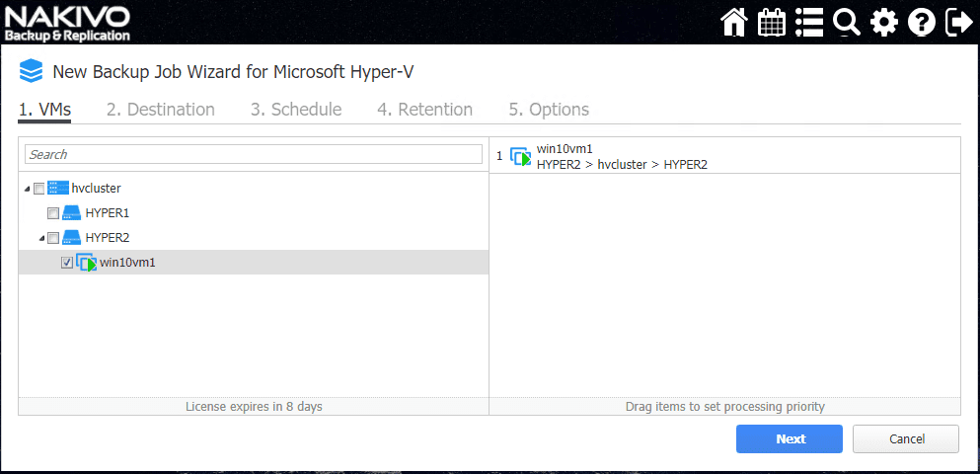
Task: Open the help question mark icon
Action: point(921,23)
